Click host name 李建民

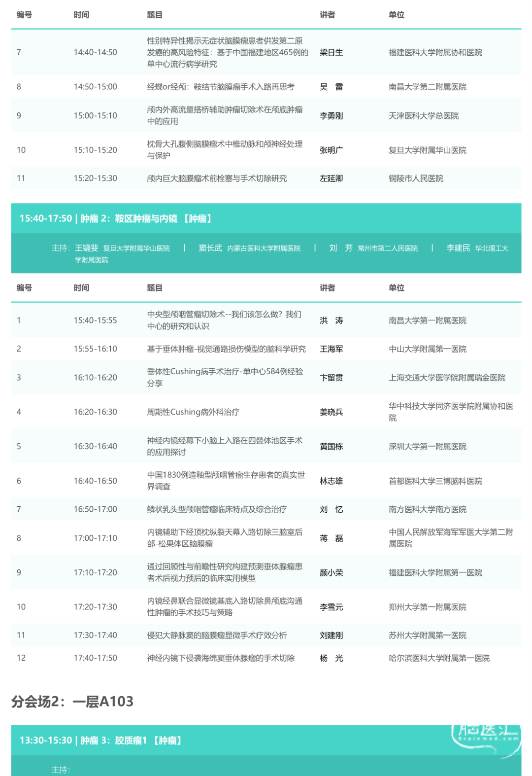pyautogui.click(x=458, y=248)
